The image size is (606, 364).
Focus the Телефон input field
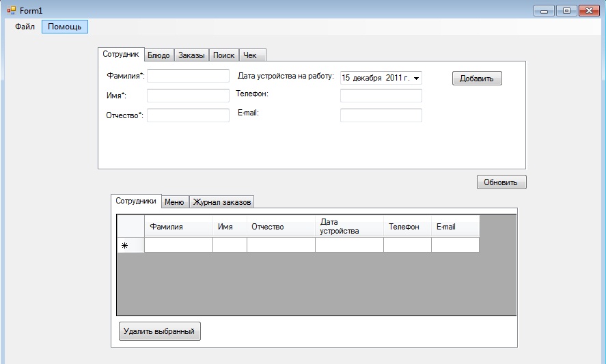[381, 96]
